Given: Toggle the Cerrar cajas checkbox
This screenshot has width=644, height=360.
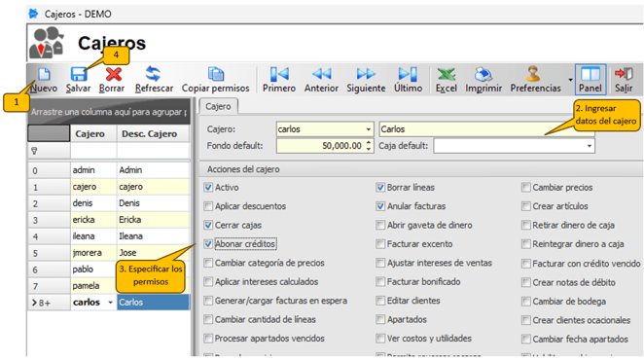Looking at the screenshot, I should click(x=208, y=225).
